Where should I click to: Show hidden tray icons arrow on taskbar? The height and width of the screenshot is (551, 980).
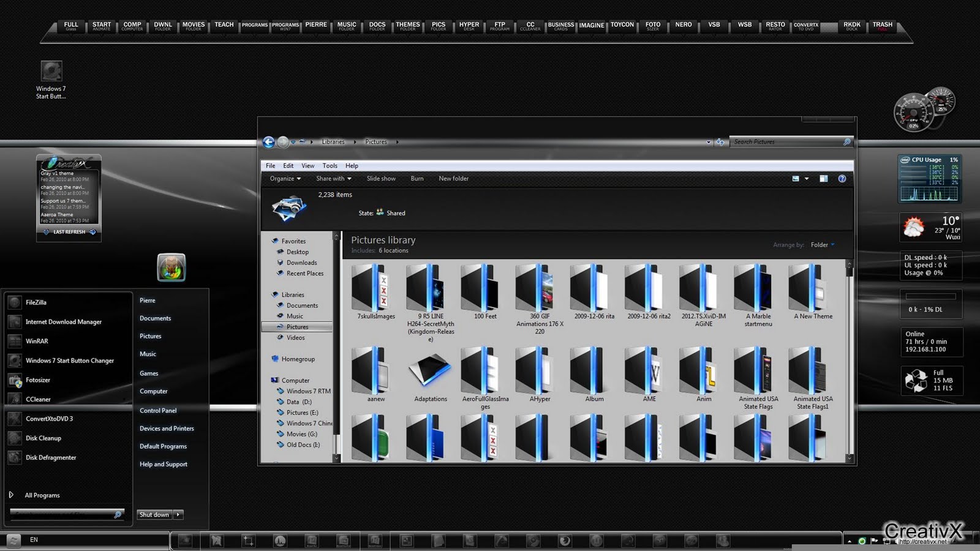849,541
